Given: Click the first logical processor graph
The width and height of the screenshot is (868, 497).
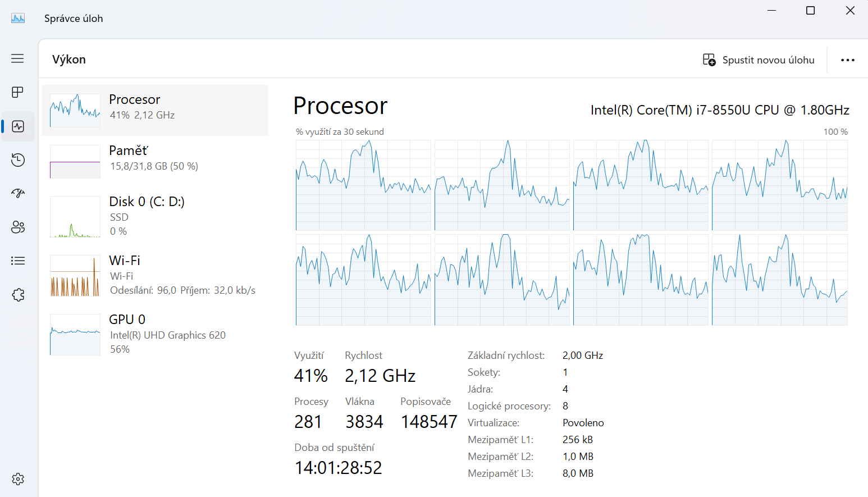Looking at the screenshot, I should click(x=363, y=185).
